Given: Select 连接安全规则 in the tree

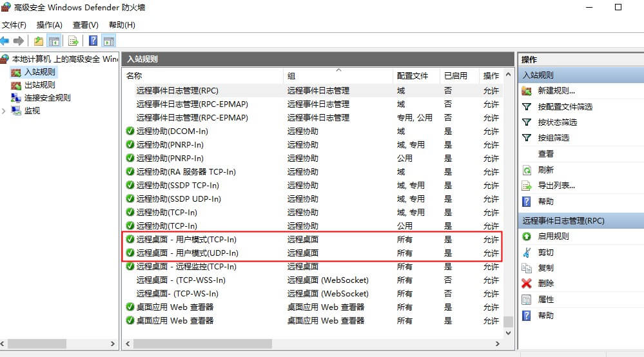Looking at the screenshot, I should [x=48, y=98].
